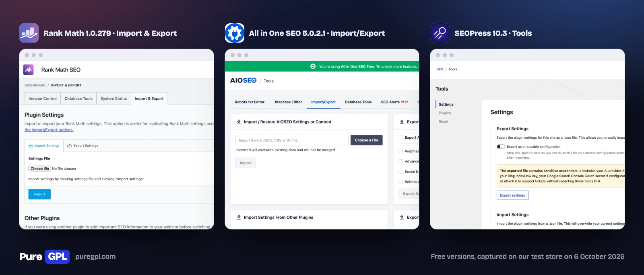Click DASHBOARD breadcrumb in Rank Math
Viewport: 644px width, 275px height.
coord(35,85)
